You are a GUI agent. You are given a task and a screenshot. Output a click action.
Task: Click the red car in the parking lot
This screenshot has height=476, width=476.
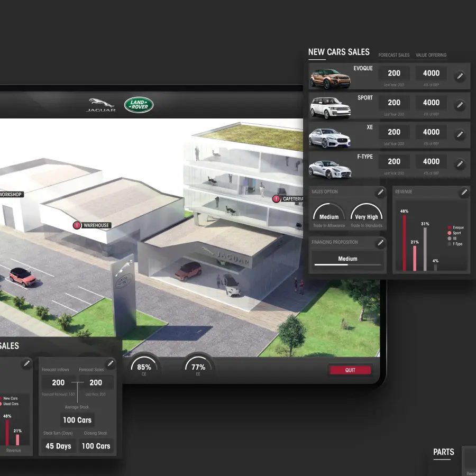(23, 277)
